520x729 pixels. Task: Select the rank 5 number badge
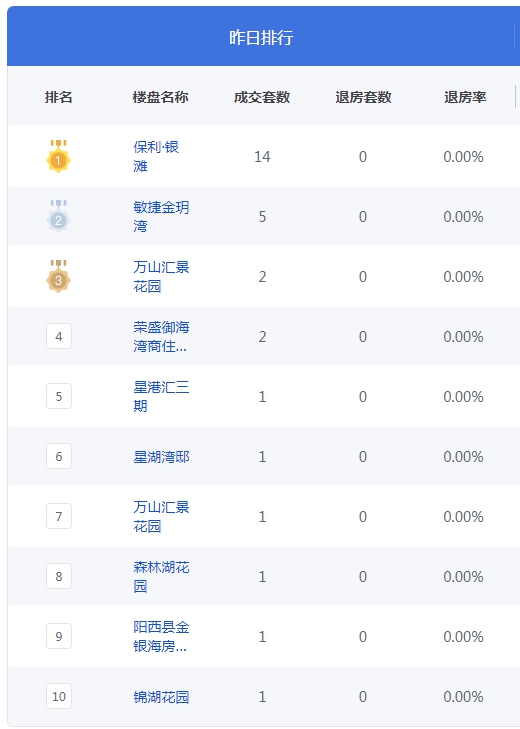coord(59,396)
